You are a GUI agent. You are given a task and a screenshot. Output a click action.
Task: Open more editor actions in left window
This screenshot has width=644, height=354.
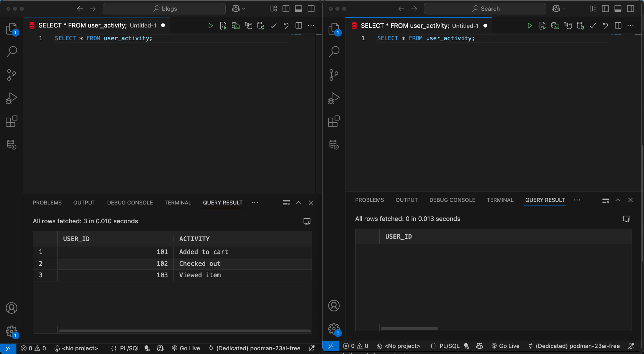click(311, 26)
